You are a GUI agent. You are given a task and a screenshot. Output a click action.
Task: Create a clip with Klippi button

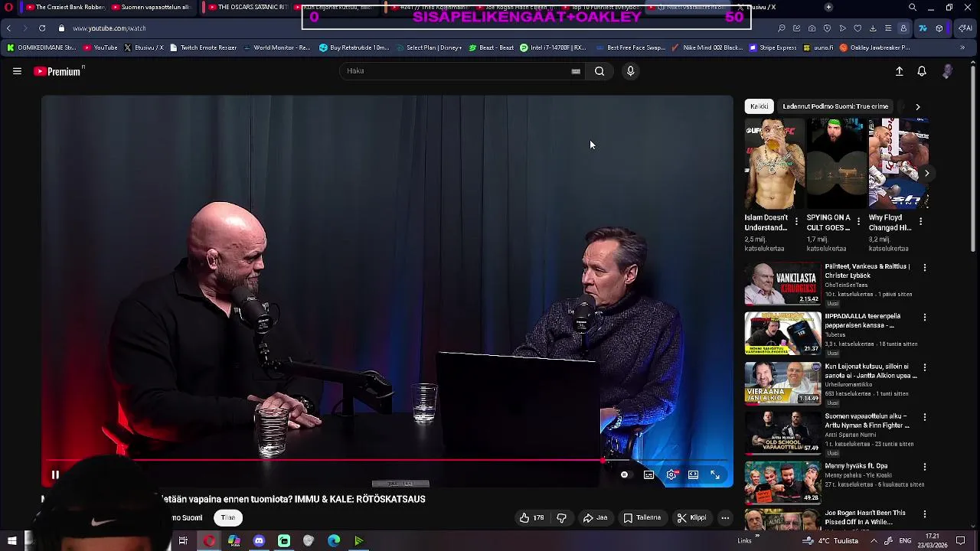691,518
